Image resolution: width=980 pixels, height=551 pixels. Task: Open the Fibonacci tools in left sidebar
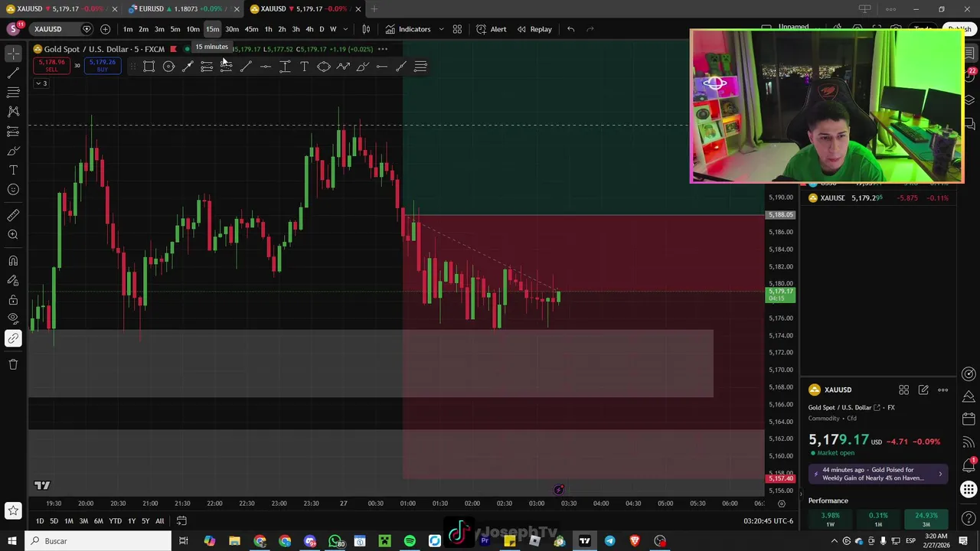coord(13,92)
